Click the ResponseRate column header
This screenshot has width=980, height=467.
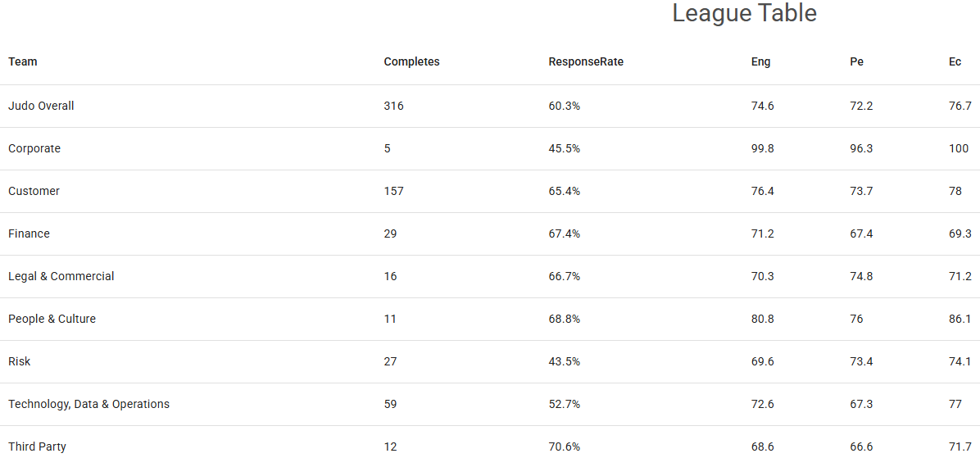point(586,61)
